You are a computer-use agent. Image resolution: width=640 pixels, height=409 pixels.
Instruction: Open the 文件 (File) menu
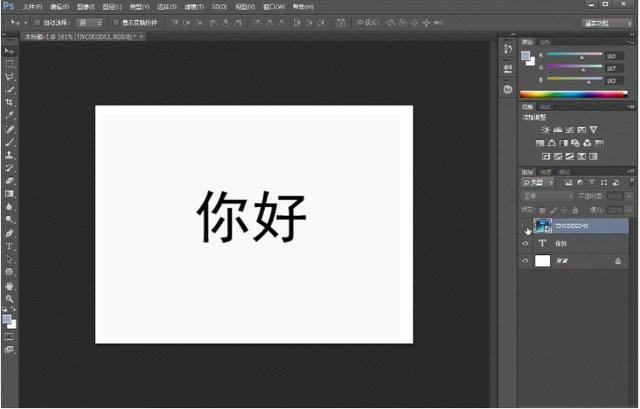(x=33, y=6)
